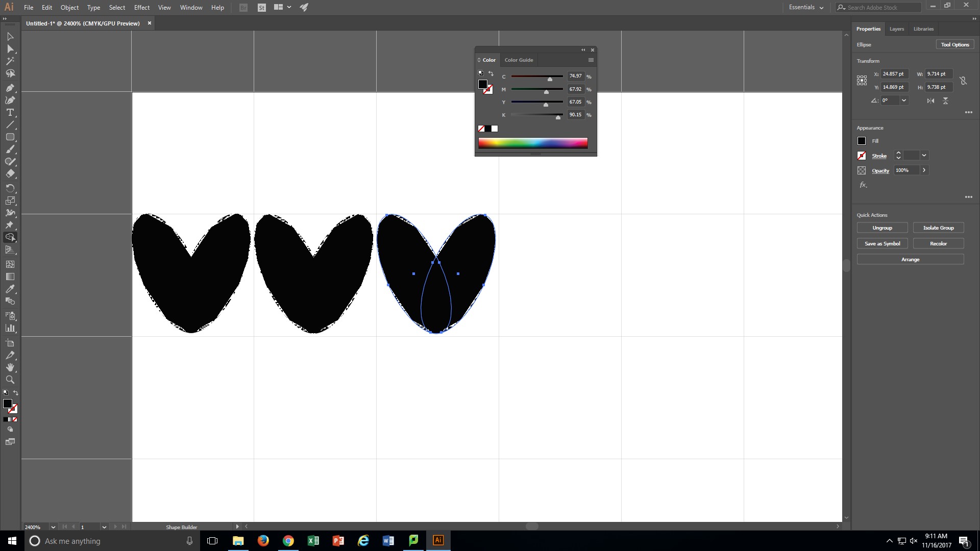The image size is (980, 551).
Task: Open the Effect menu
Action: click(x=141, y=7)
